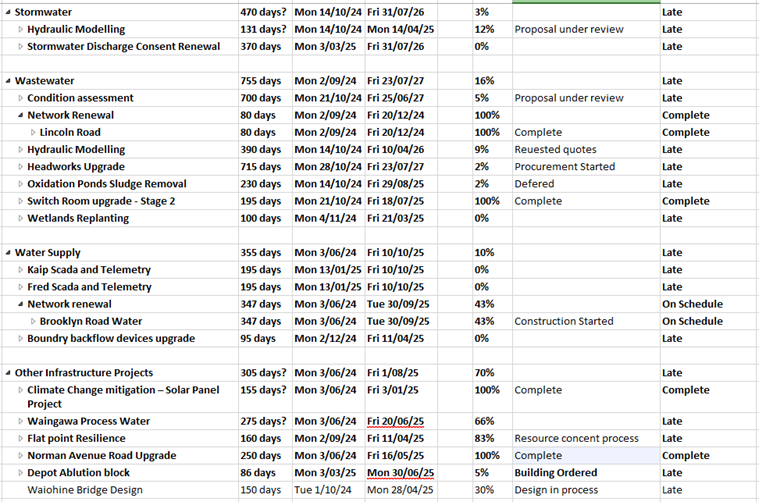Click Network renewal On Schedule status

(693, 304)
